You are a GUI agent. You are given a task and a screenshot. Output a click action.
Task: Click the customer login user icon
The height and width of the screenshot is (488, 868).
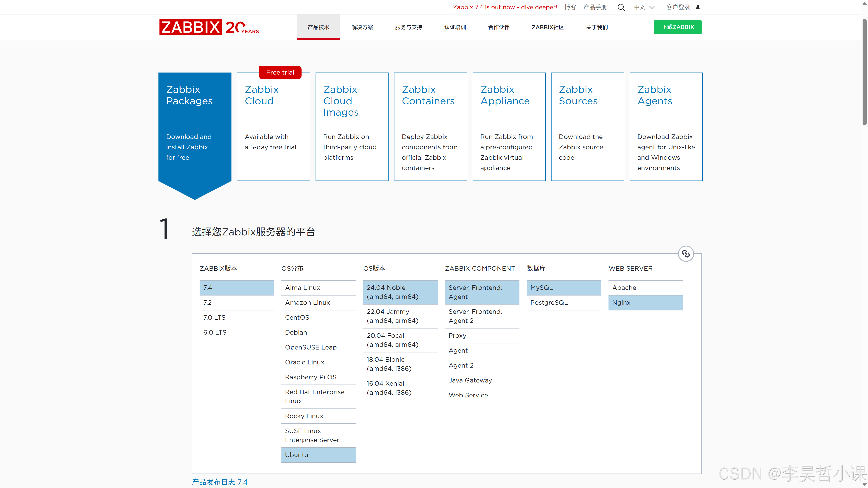pyautogui.click(x=698, y=7)
